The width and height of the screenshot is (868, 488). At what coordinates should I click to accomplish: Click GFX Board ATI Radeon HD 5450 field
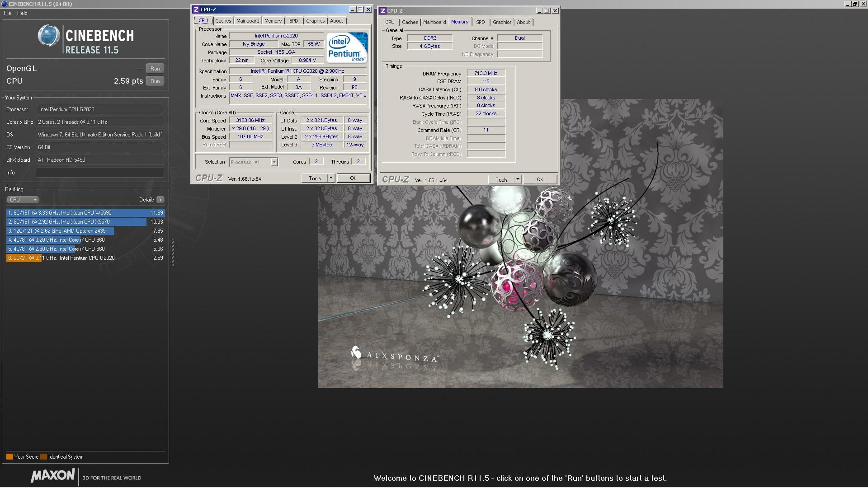[99, 160]
